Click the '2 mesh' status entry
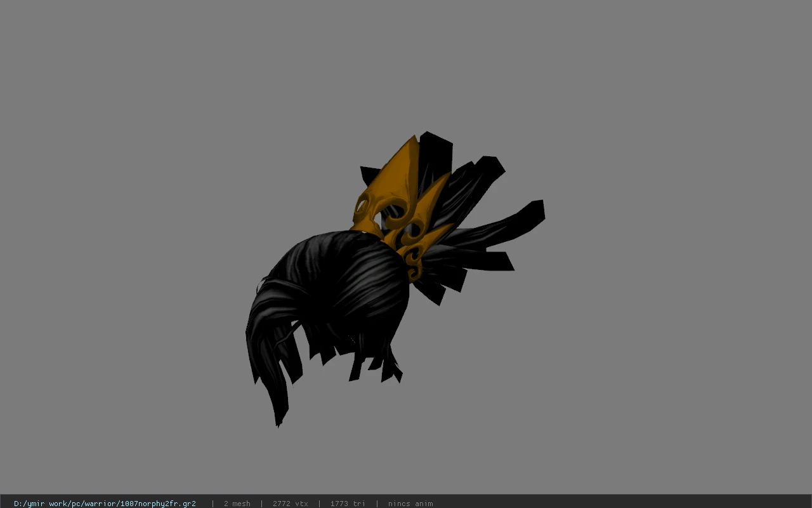812x508 pixels. pyautogui.click(x=237, y=504)
